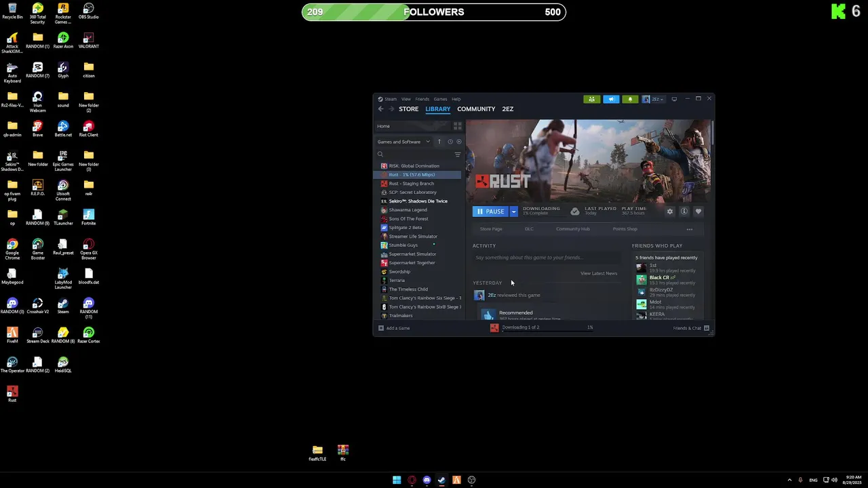Pause the Rust download
Viewport: 868px width, 488px height.
pos(490,211)
